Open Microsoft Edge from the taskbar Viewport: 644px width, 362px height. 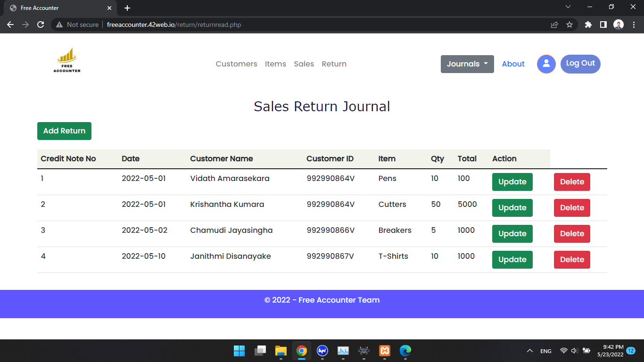pos(405,351)
